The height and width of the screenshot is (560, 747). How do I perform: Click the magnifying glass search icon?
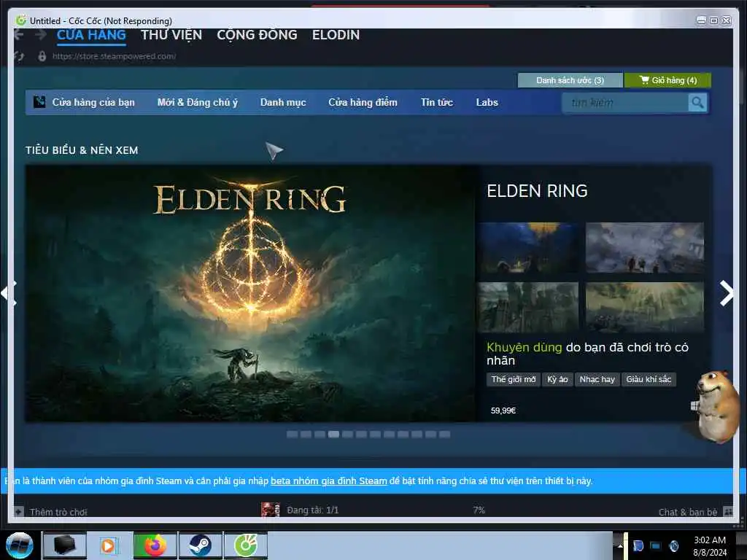click(x=697, y=103)
